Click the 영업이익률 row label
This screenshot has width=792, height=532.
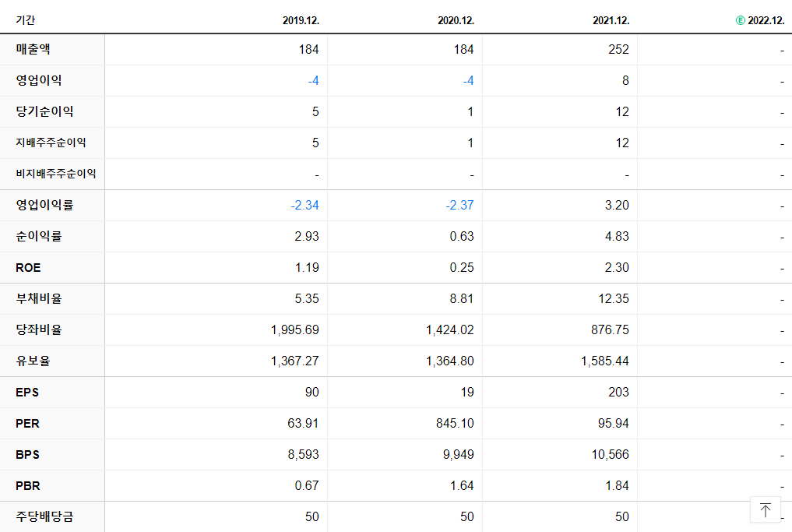44,205
